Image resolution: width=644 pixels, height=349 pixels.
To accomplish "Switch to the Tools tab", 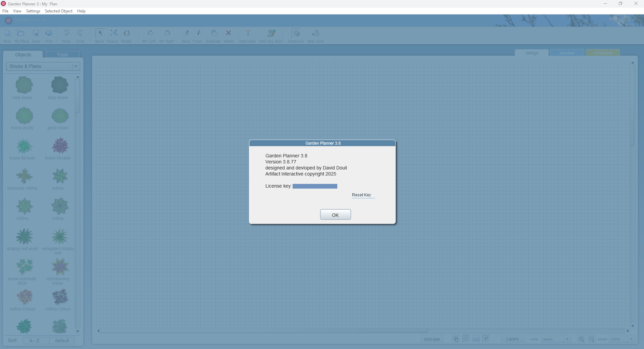I will [63, 55].
